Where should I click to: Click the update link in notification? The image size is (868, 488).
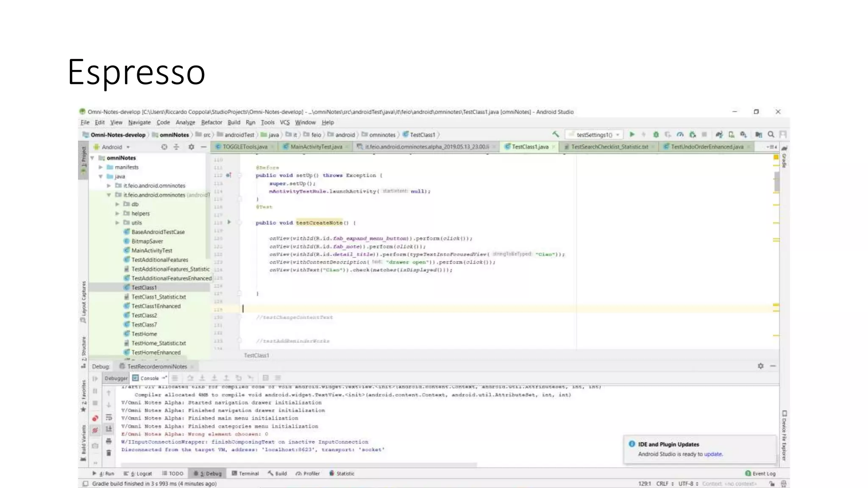[x=713, y=454]
